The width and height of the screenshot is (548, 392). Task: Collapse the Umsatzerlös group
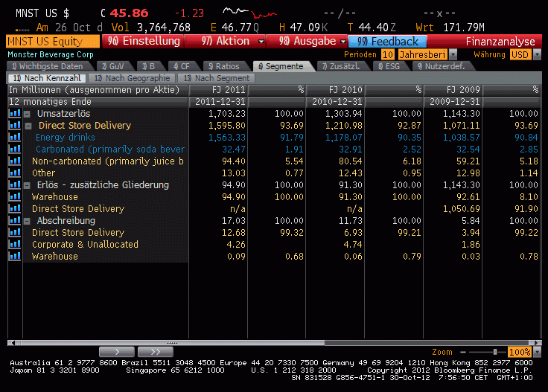coord(28,114)
